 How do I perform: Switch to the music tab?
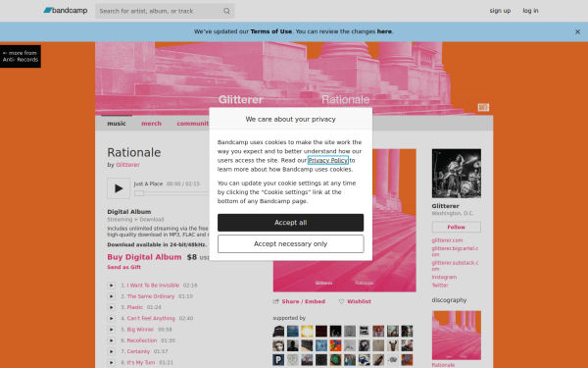point(117,124)
